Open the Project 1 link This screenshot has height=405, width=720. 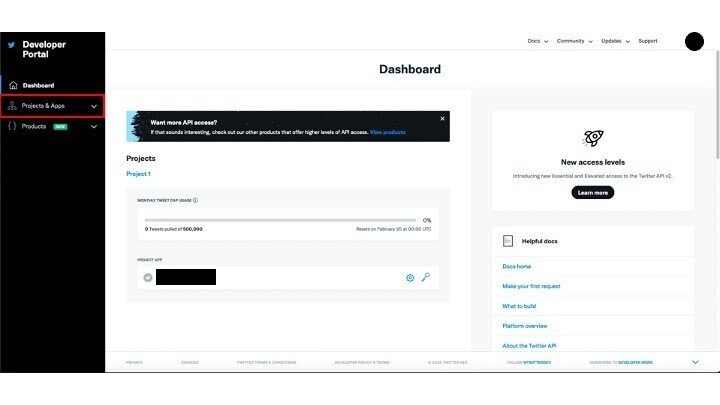[x=138, y=174]
